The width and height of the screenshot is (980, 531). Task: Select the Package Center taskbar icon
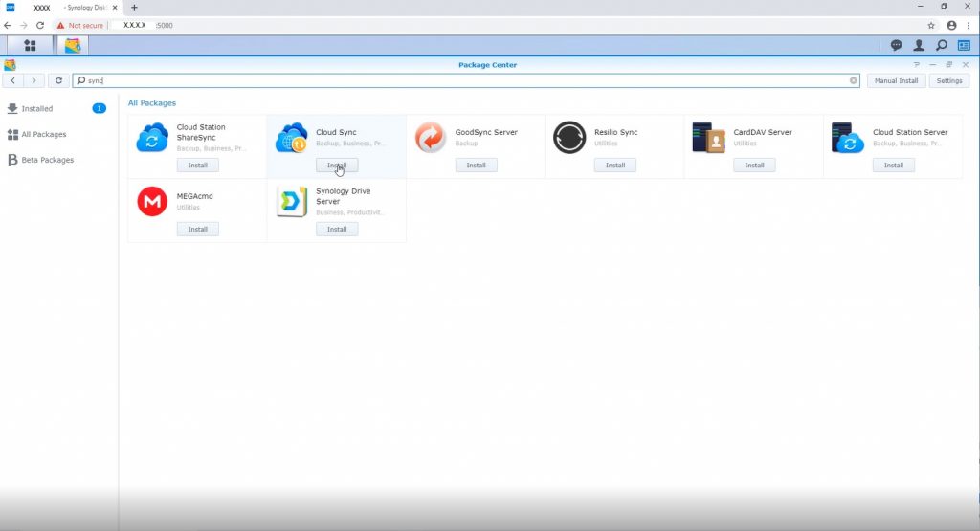73,46
